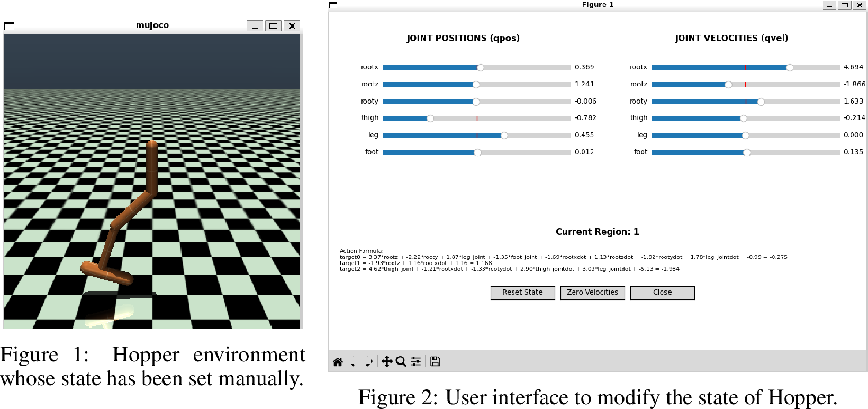Activate the Zoom to rectangle magnifier
Screen dimensions: 868x409
pyautogui.click(x=401, y=362)
